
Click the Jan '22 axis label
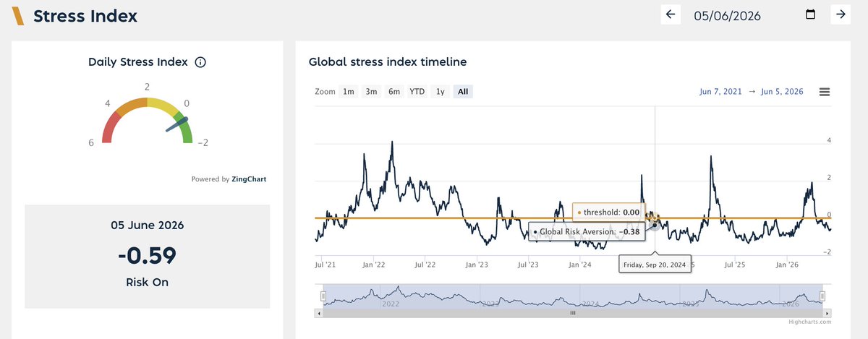[x=373, y=265]
